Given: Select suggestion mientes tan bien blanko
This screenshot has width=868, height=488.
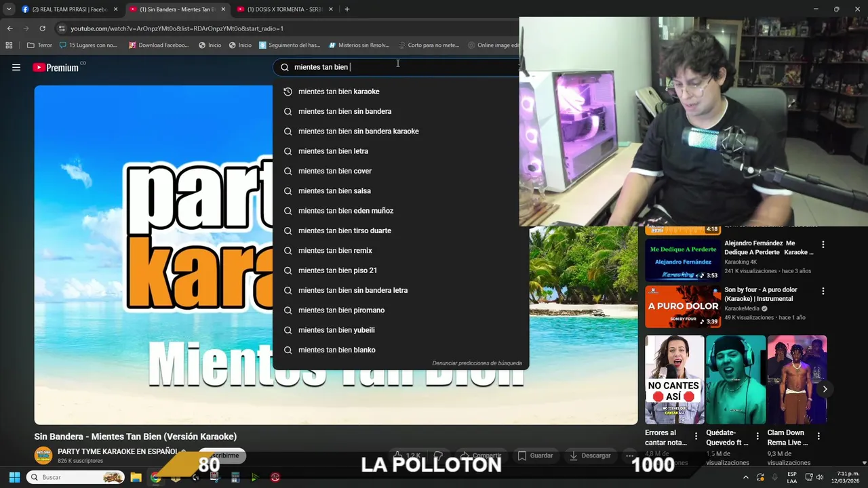Looking at the screenshot, I should pos(400,350).
